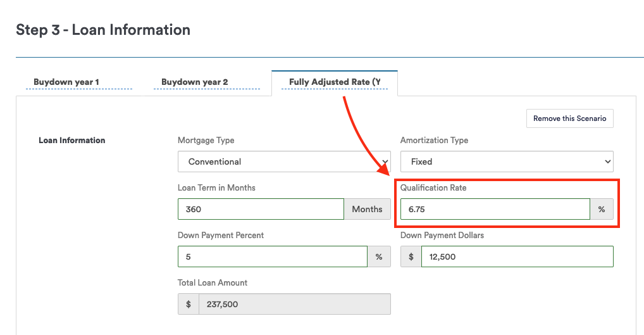The width and height of the screenshot is (644, 335).
Task: Click the Total Loan Amount field
Action: pos(295,304)
